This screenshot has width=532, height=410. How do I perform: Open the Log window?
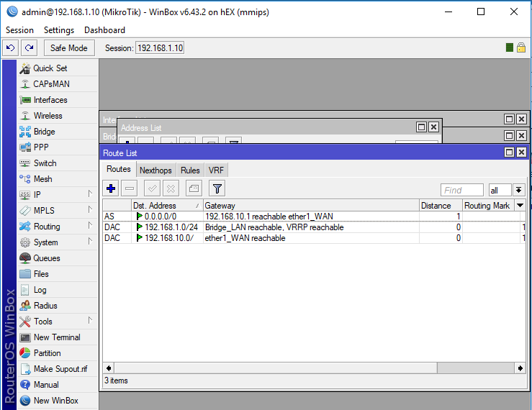[x=57, y=290]
